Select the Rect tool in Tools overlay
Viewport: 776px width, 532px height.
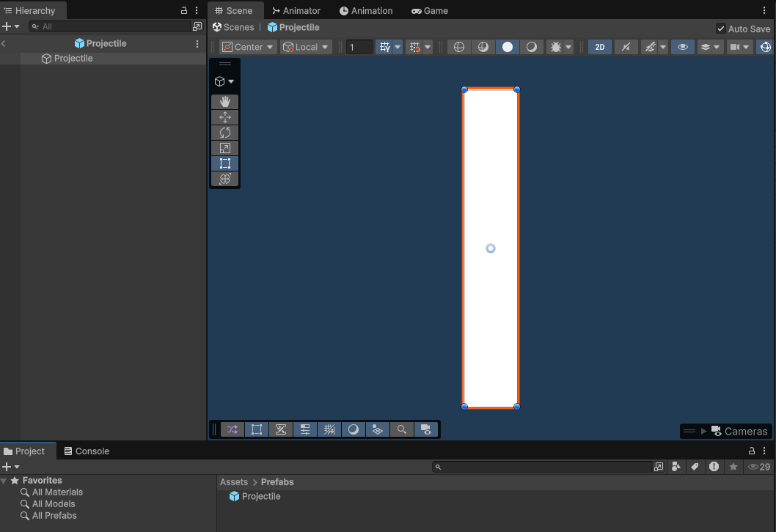tap(224, 163)
